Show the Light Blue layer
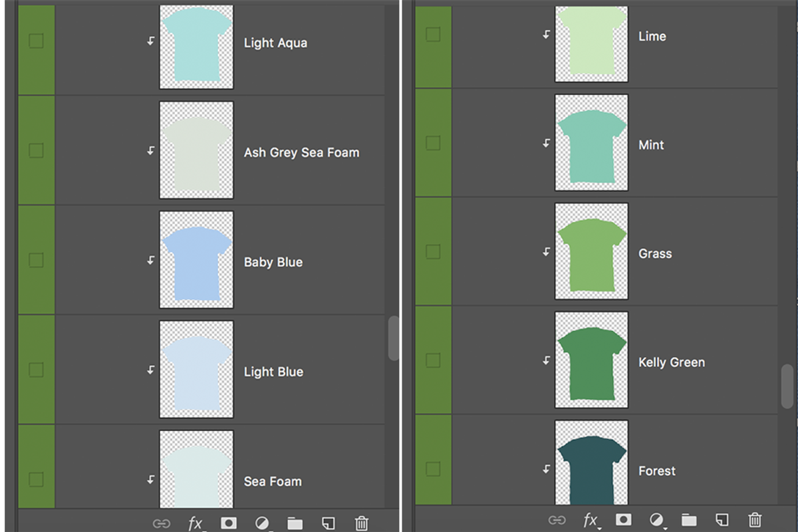The image size is (798, 532). (36, 370)
